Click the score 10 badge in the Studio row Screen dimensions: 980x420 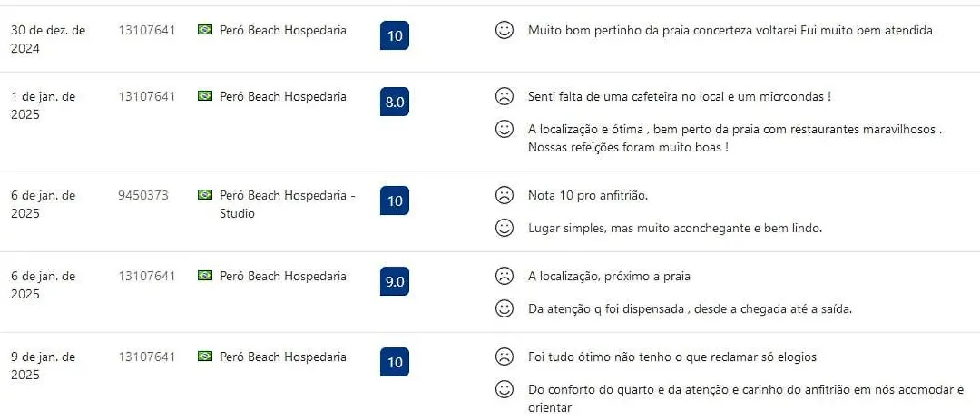click(395, 200)
